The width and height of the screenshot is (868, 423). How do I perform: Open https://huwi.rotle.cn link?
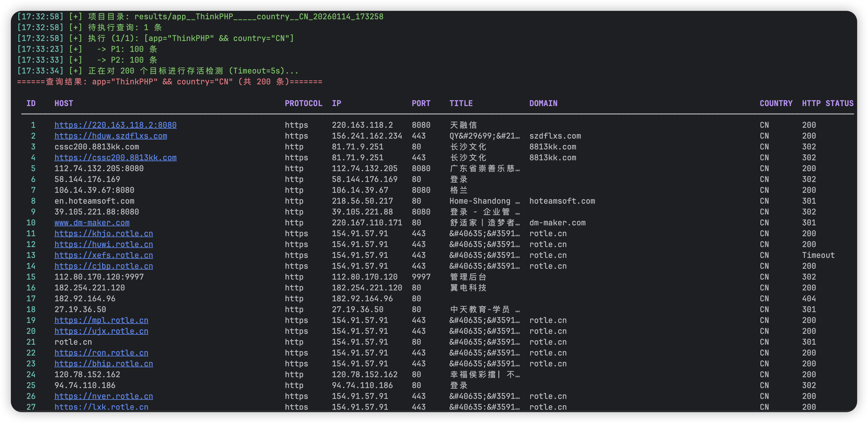tap(103, 244)
